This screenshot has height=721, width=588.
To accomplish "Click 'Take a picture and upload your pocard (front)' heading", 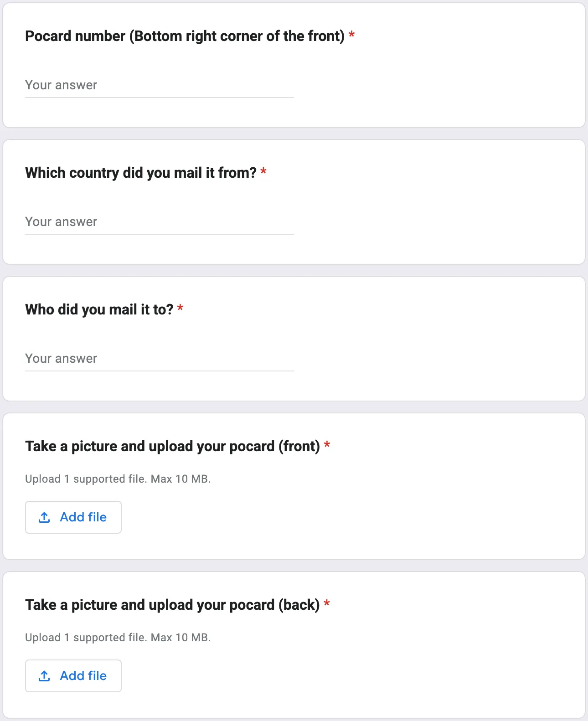I will [x=173, y=446].
